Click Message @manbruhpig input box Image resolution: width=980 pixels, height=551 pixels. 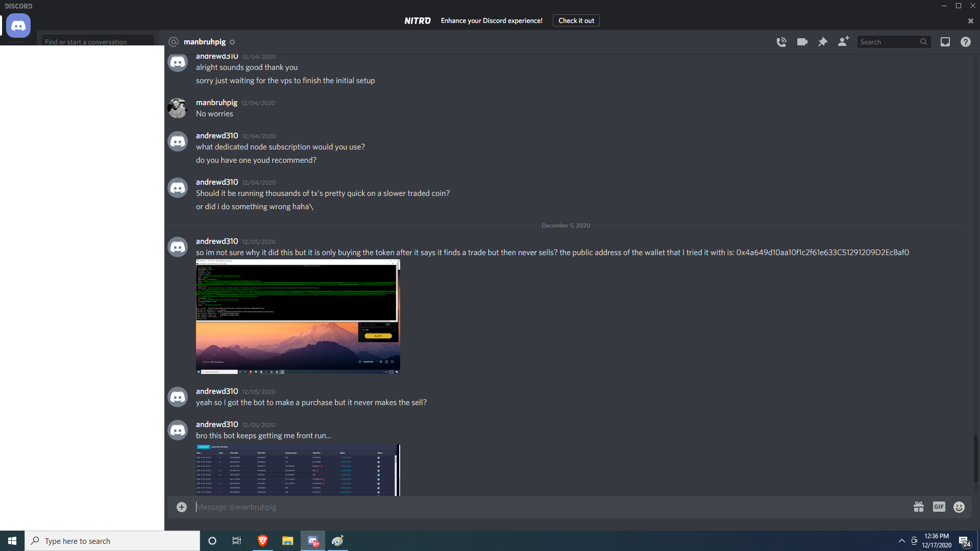(551, 507)
